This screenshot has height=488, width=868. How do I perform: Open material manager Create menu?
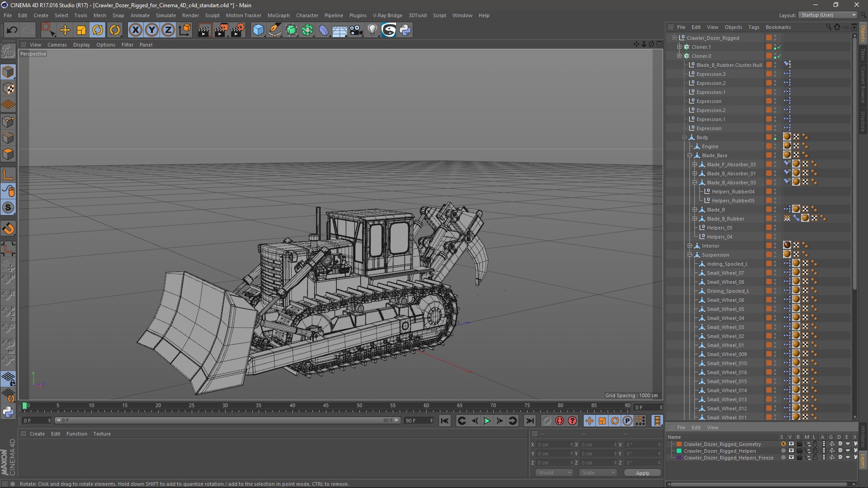pos(37,434)
